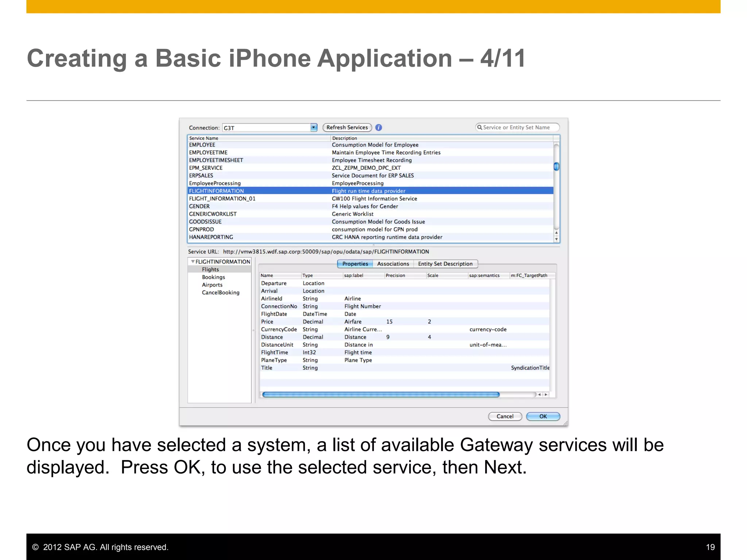The width and height of the screenshot is (747, 560).
Task: Select the GPNPROD service row
Action: [370, 229]
